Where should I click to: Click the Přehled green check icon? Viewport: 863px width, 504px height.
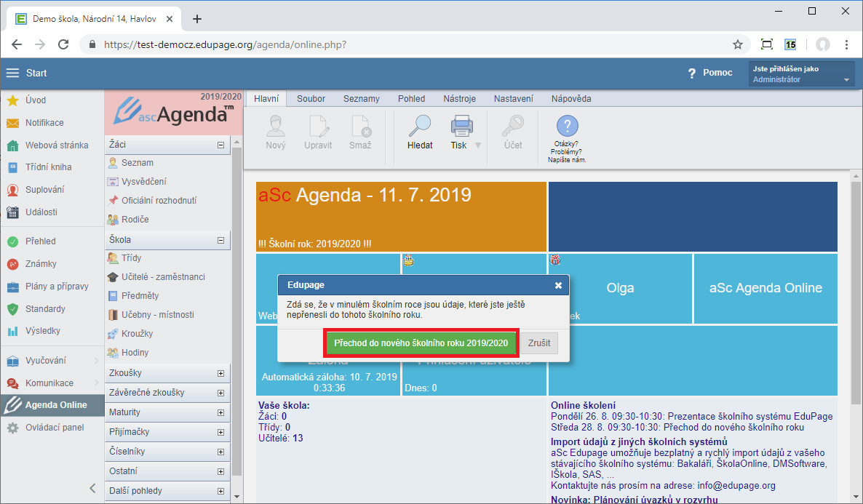(x=12, y=241)
